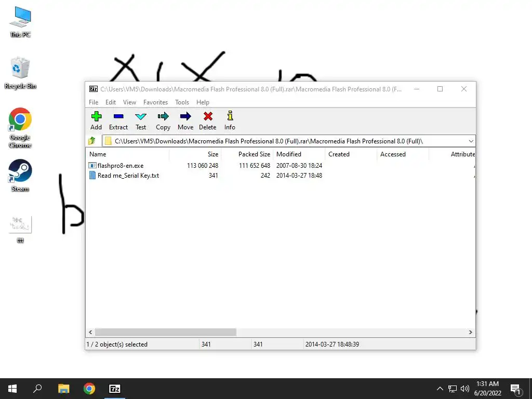The width and height of the screenshot is (532, 399).
Task: Select the flashpro8-en.exe file icon
Action: (92, 166)
